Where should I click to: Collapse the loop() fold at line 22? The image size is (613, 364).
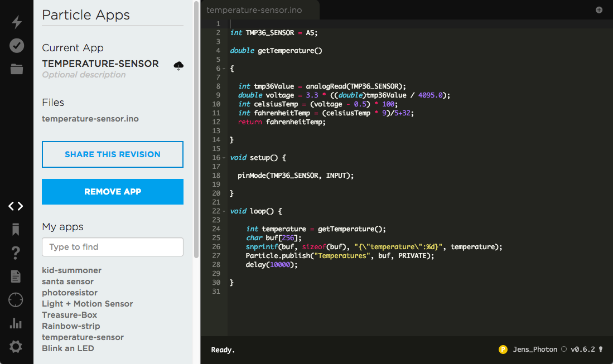pos(224,211)
